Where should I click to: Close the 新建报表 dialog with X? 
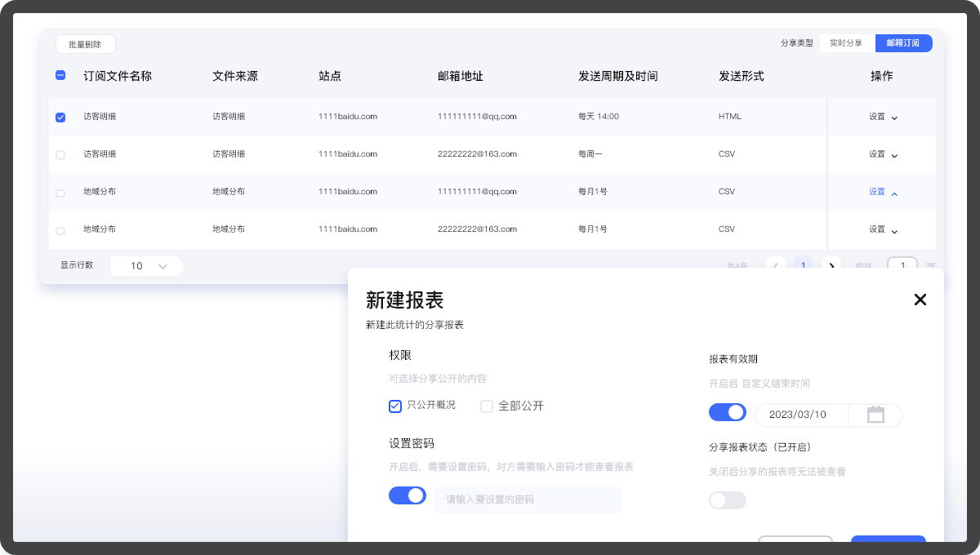tap(920, 300)
